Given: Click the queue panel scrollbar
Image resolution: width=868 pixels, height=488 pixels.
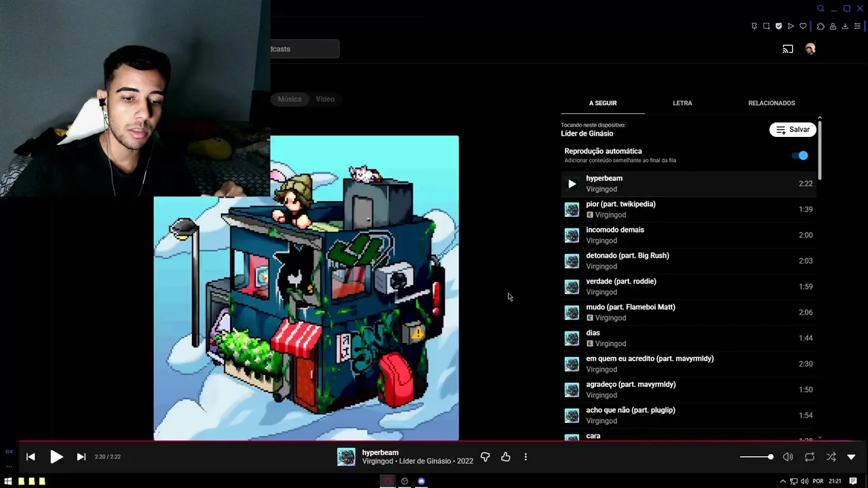Looking at the screenshot, I should 820,149.
